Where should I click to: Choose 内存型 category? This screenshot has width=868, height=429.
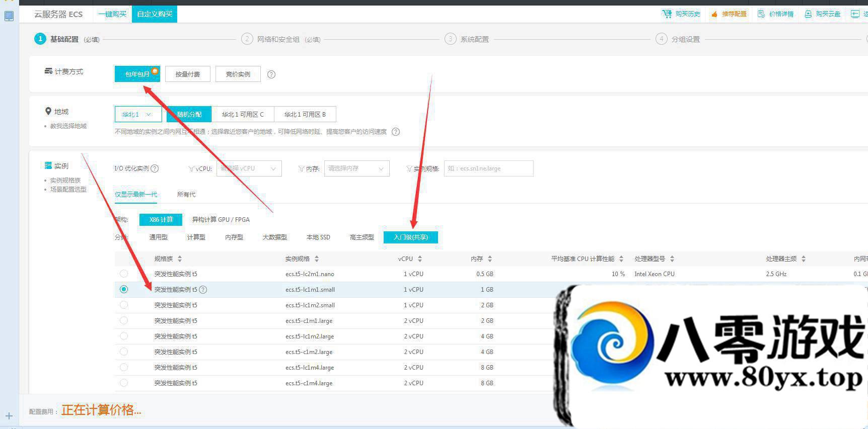(x=234, y=237)
